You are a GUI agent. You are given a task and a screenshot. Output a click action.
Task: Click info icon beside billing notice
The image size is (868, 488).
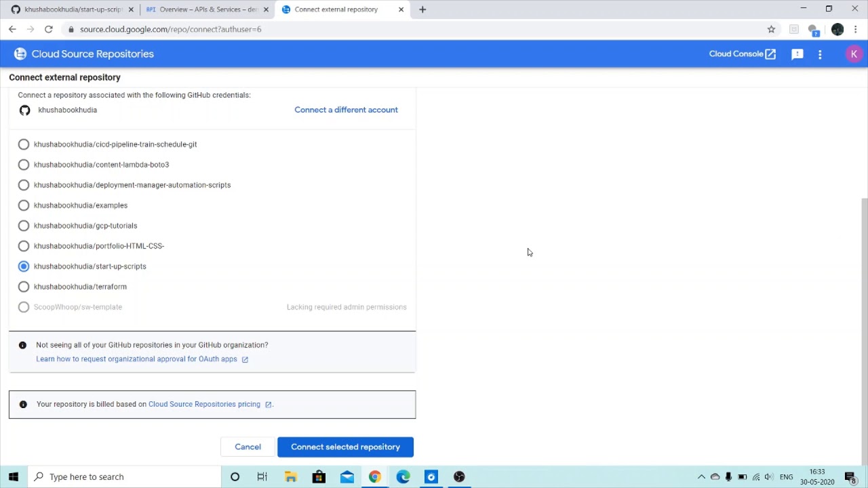pos(23,404)
